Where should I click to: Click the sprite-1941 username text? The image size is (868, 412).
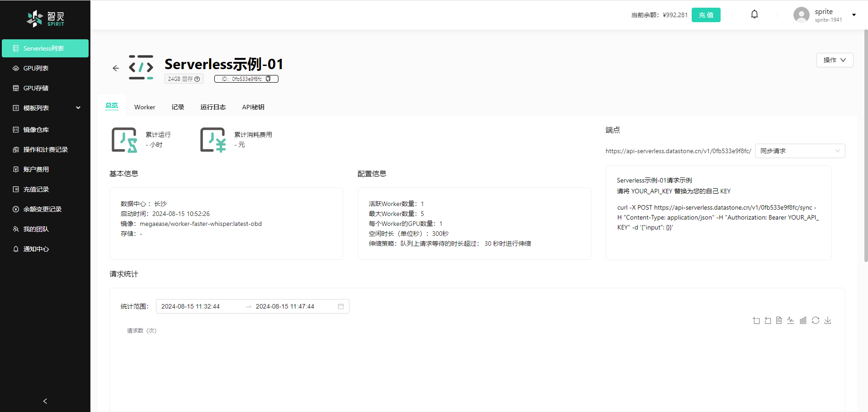[x=828, y=20]
